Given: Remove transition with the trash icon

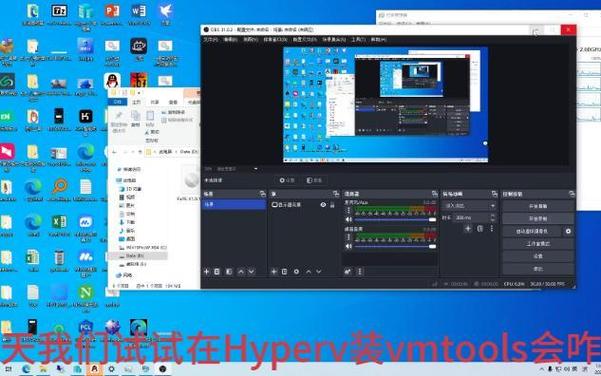Looking at the screenshot, I should (479, 229).
